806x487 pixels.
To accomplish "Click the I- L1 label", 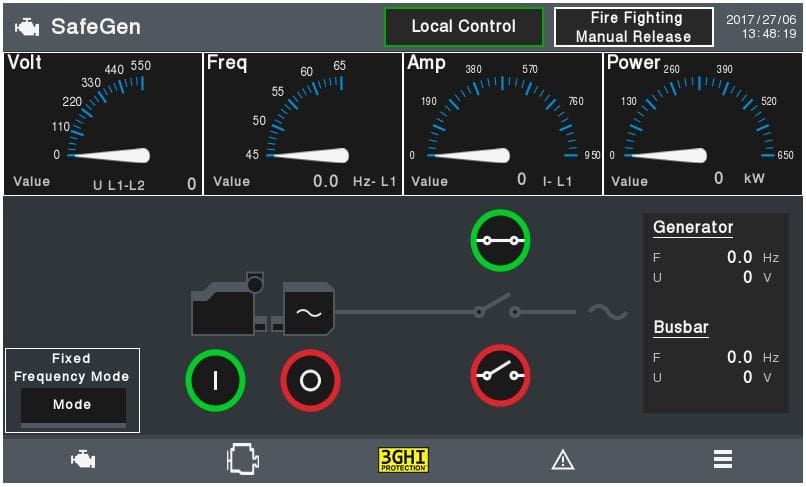I will coord(557,182).
